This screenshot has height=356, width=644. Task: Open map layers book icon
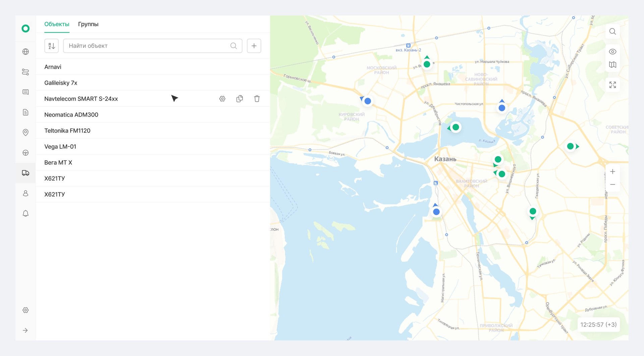[612, 64]
